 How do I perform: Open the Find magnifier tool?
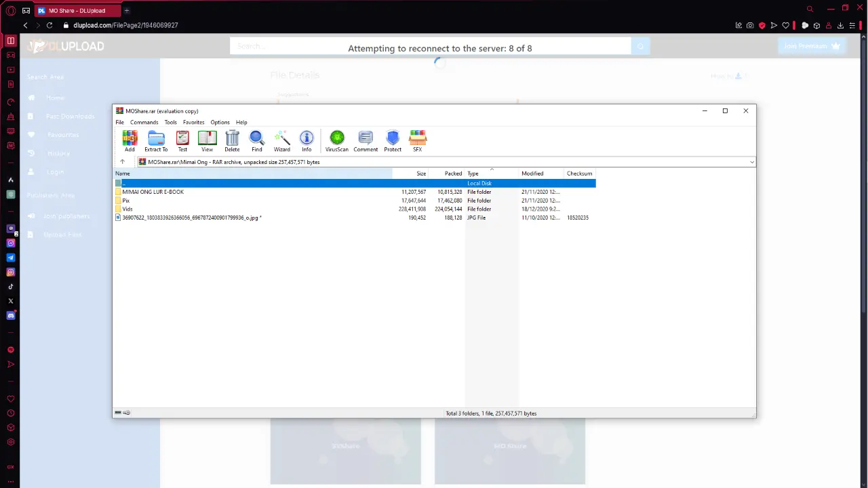click(x=257, y=141)
